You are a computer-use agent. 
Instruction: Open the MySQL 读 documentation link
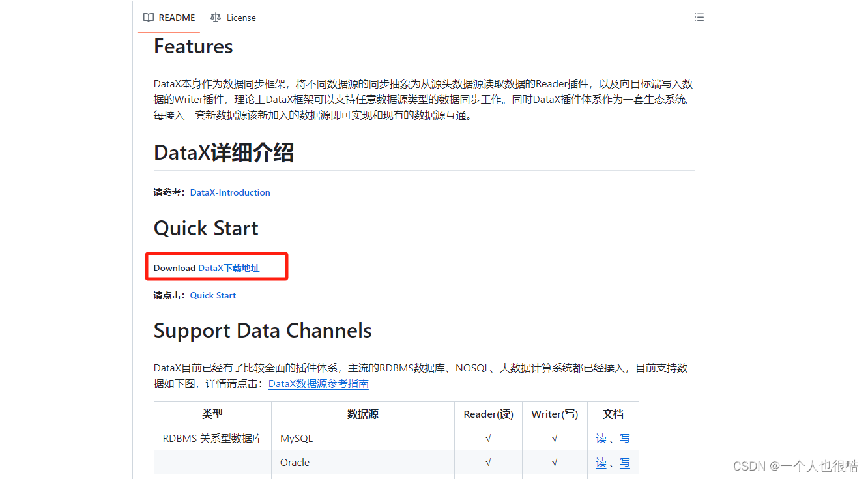pyautogui.click(x=601, y=439)
